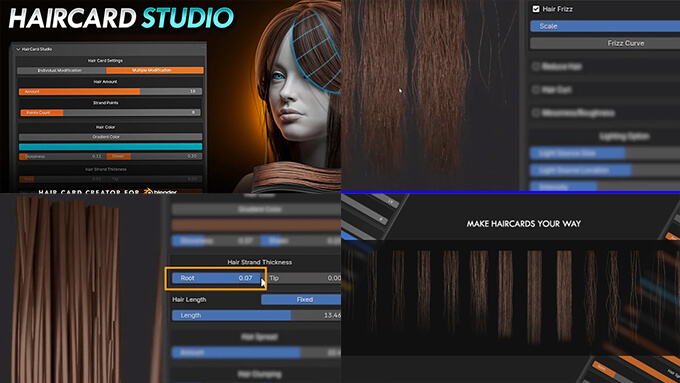
Task: Open the Gradient Color button
Action: (110, 137)
